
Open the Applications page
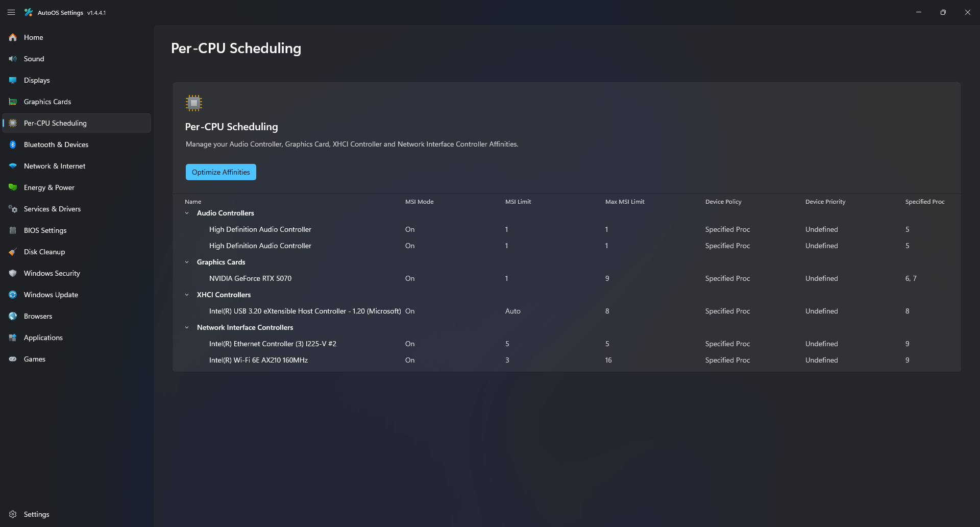(x=77, y=338)
